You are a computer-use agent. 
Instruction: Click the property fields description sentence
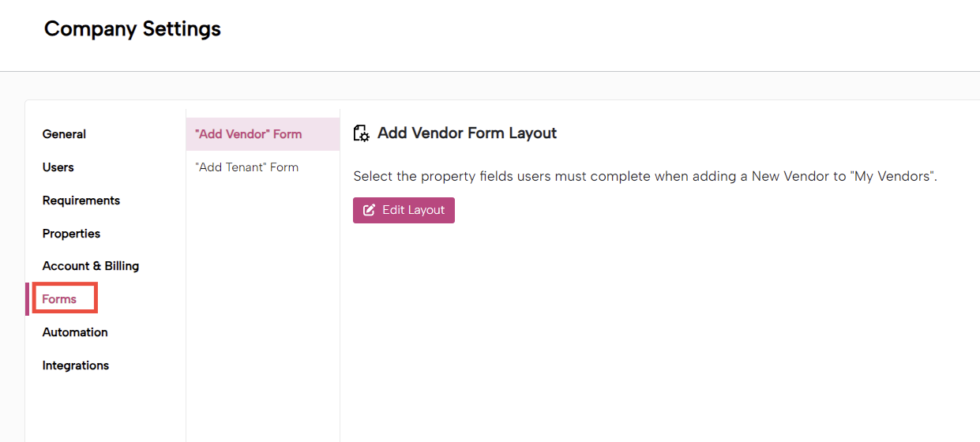coord(645,176)
